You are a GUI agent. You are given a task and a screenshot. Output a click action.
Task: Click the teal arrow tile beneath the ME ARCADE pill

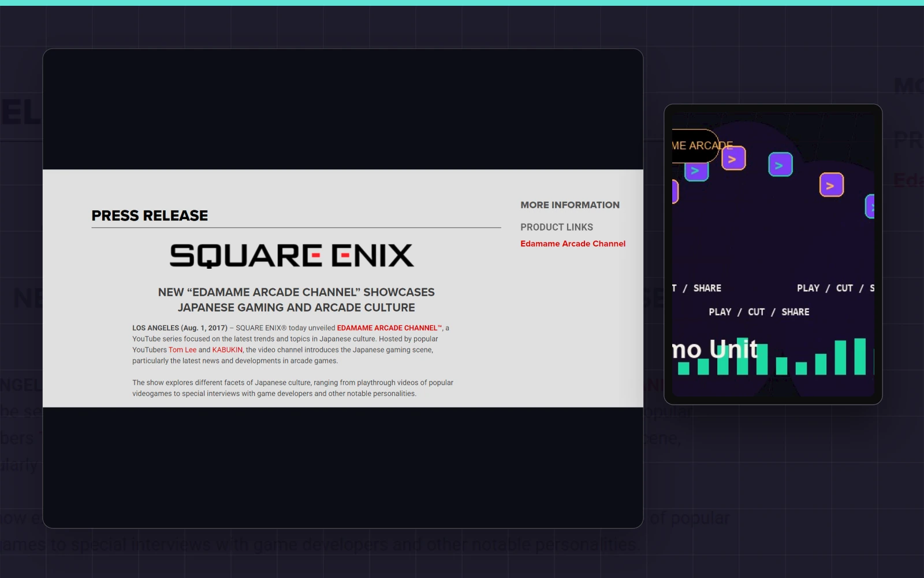696,171
